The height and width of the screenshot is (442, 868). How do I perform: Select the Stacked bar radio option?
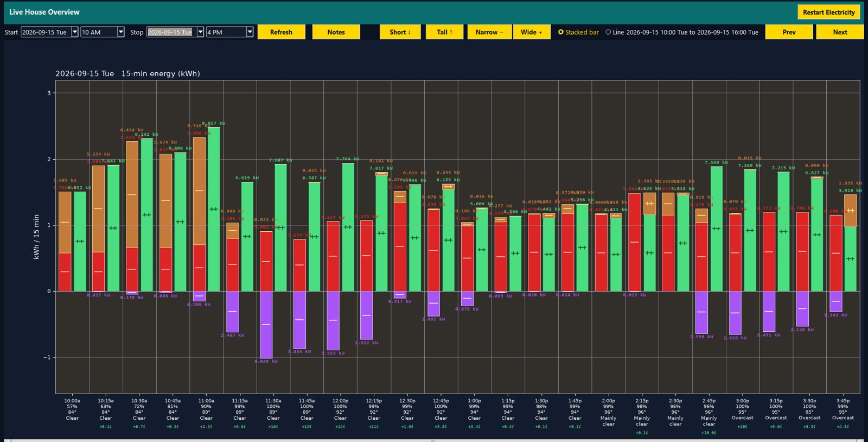[578, 32]
